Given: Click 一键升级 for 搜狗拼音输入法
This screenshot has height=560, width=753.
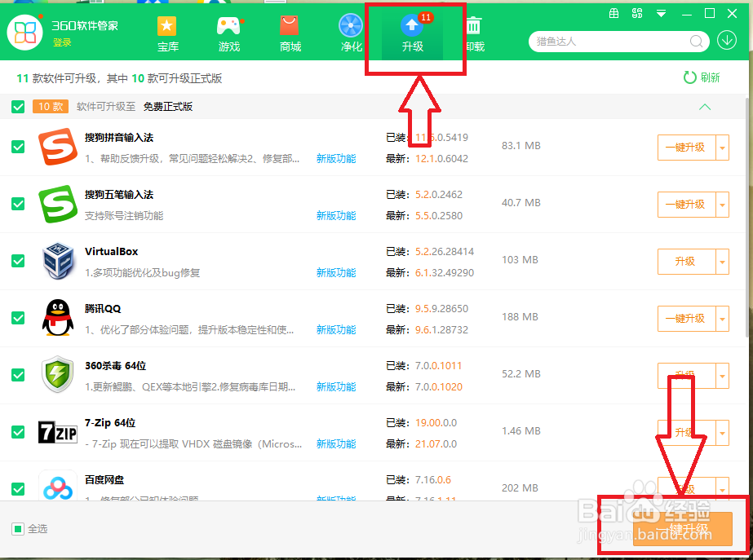Looking at the screenshot, I should (x=686, y=148).
